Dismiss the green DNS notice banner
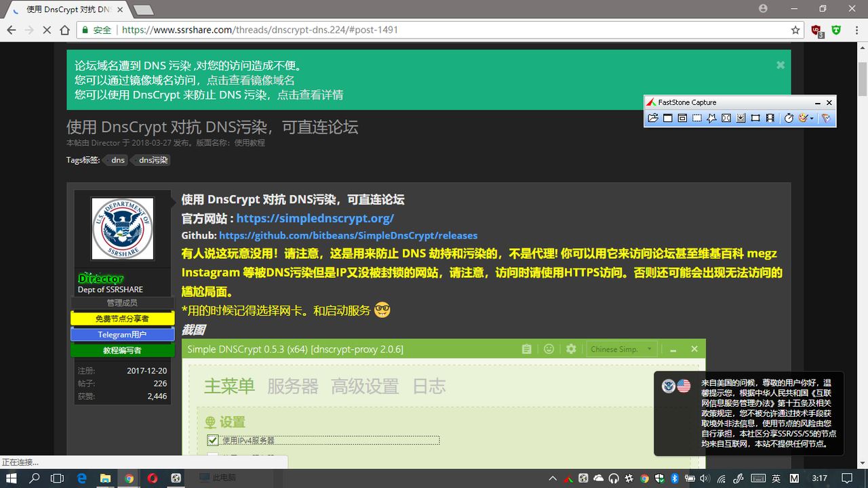The height and width of the screenshot is (488, 868). [781, 65]
